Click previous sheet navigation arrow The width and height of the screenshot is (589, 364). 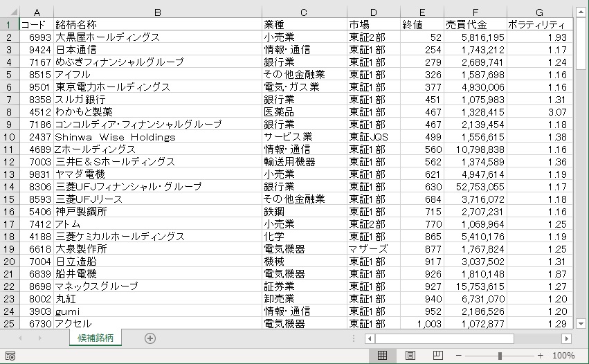(20, 338)
